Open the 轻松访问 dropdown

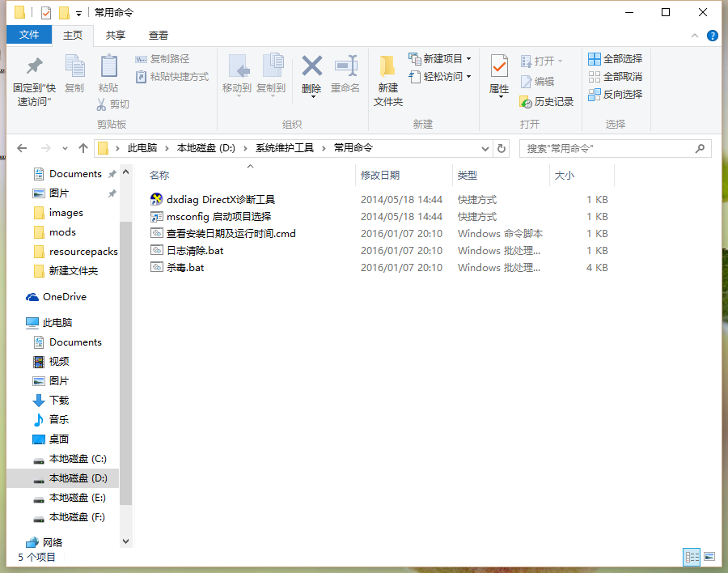click(x=440, y=77)
